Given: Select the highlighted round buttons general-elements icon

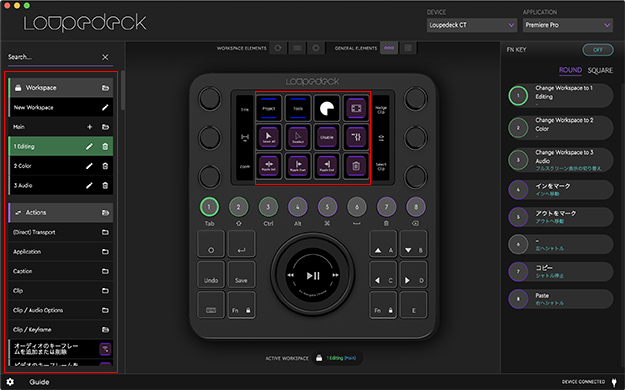Looking at the screenshot, I should (x=389, y=48).
